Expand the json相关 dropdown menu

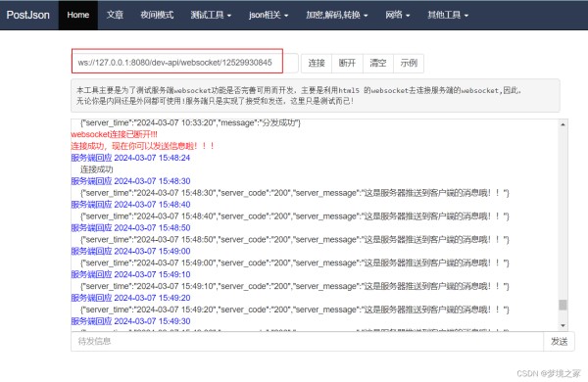point(269,15)
